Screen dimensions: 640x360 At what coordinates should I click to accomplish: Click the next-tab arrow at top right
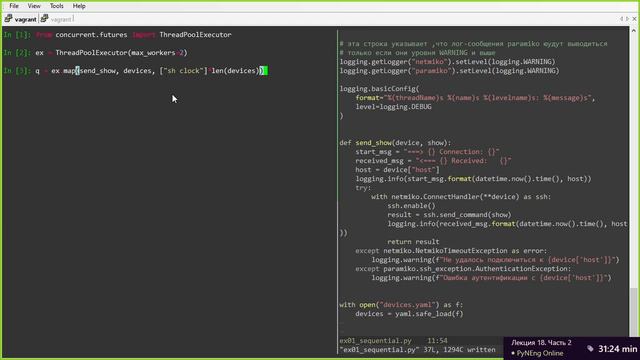[627, 19]
